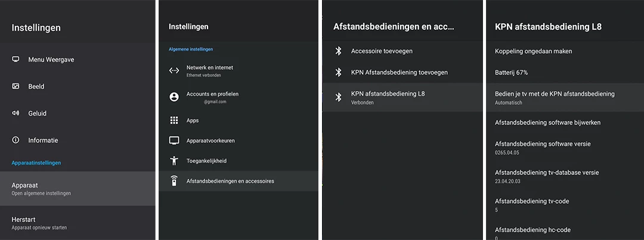Open Afstandsbediening tv-code setting
This screenshot has width=644, height=240.
click(565, 205)
